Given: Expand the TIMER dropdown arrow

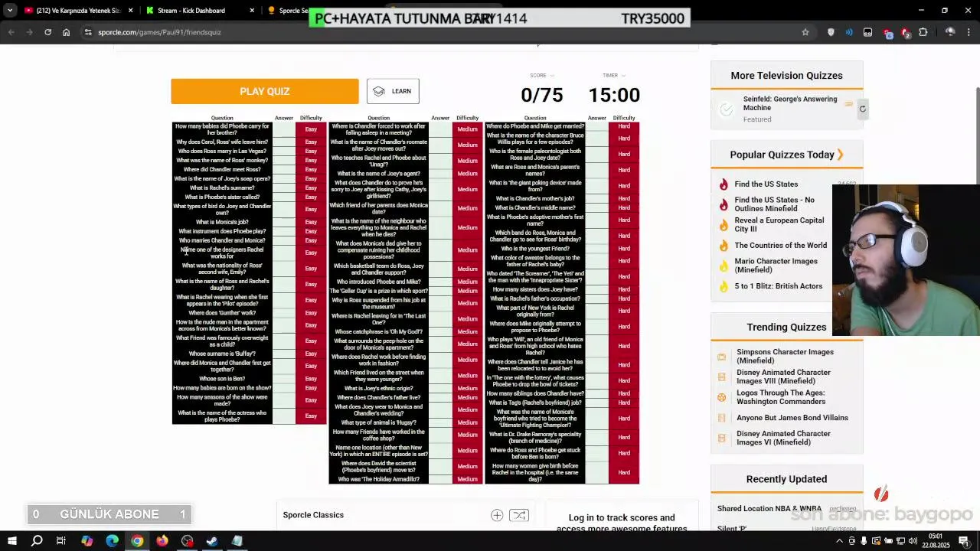Looking at the screenshot, I should [623, 75].
